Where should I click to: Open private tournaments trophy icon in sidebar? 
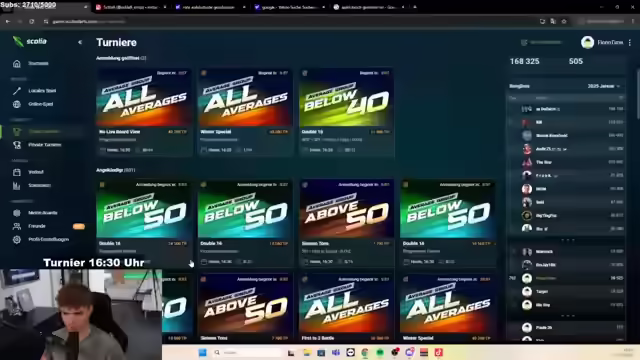point(17,145)
